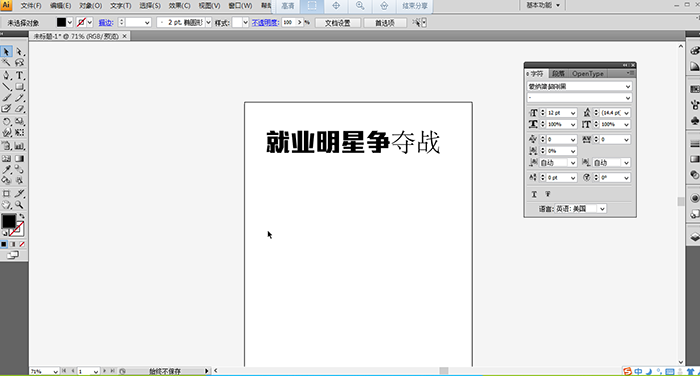700x376 pixels.
Task: Select the Slice tool
Action: click(x=20, y=193)
